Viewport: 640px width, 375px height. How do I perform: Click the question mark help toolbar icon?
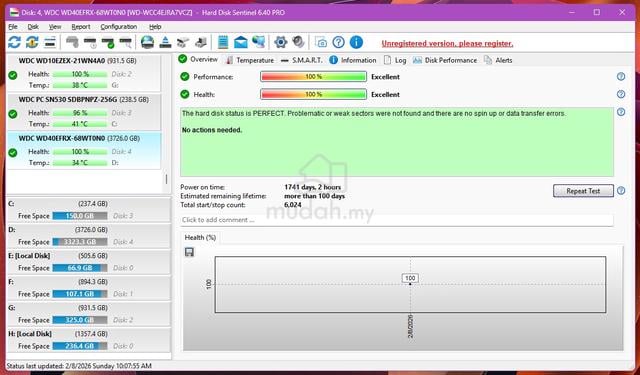(x=338, y=42)
